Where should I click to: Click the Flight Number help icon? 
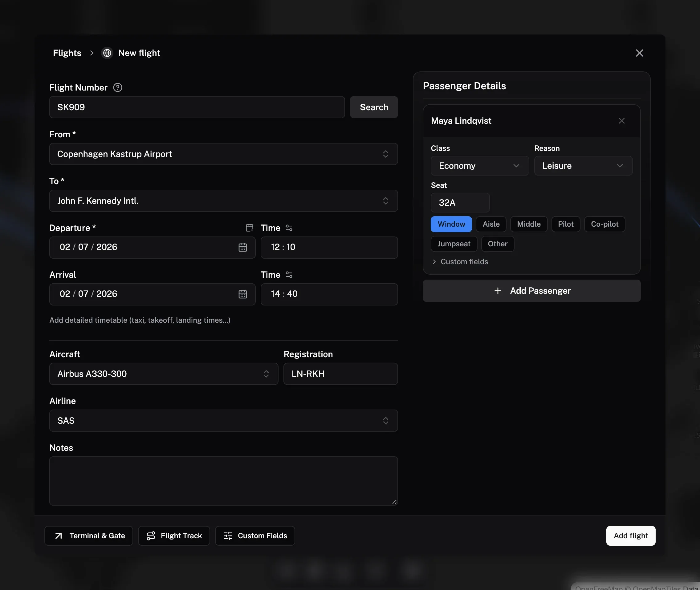pos(117,87)
